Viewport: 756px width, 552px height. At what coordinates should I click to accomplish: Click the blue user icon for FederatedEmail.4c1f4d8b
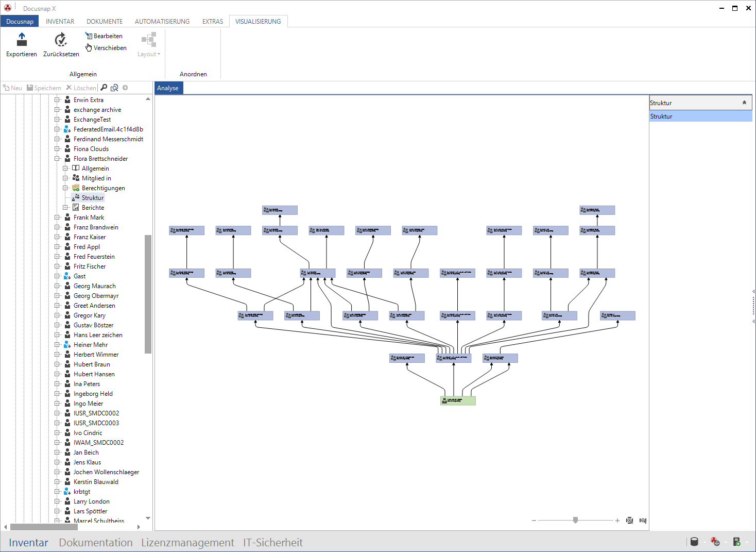tap(67, 129)
